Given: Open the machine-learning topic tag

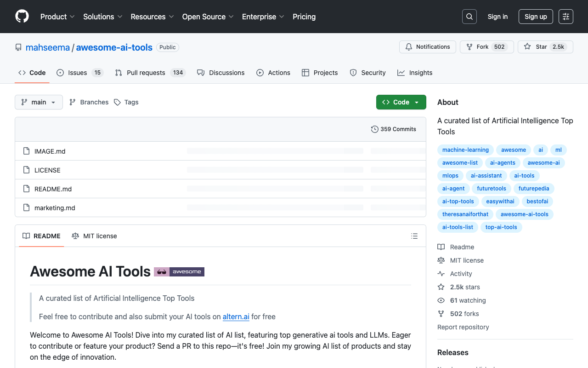Looking at the screenshot, I should pos(465,150).
